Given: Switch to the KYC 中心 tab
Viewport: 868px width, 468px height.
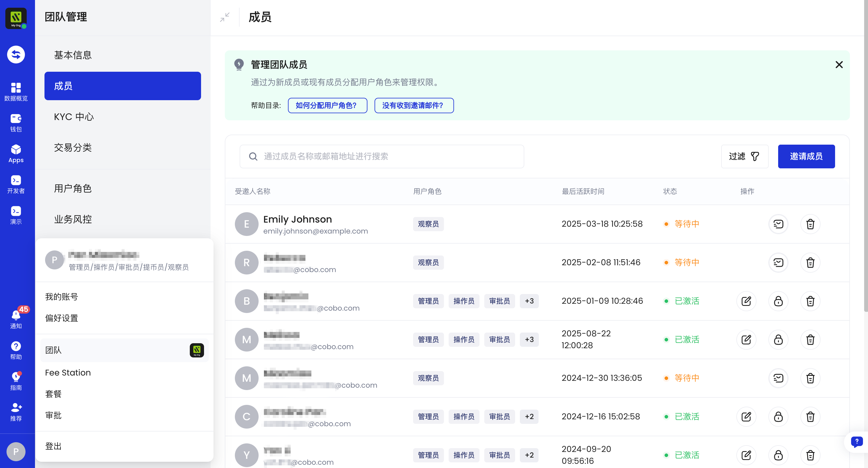Looking at the screenshot, I should coord(74,117).
